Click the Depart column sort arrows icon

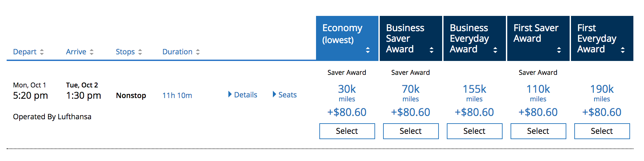42,52
